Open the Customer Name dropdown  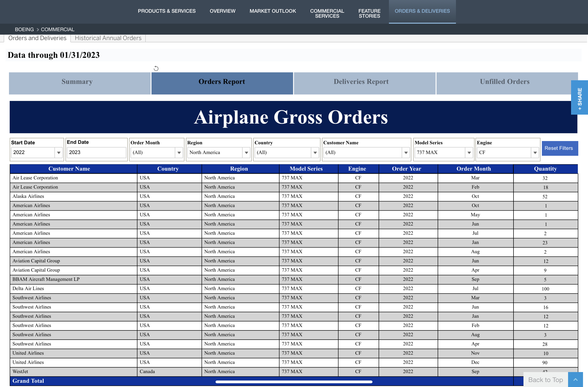(406, 153)
